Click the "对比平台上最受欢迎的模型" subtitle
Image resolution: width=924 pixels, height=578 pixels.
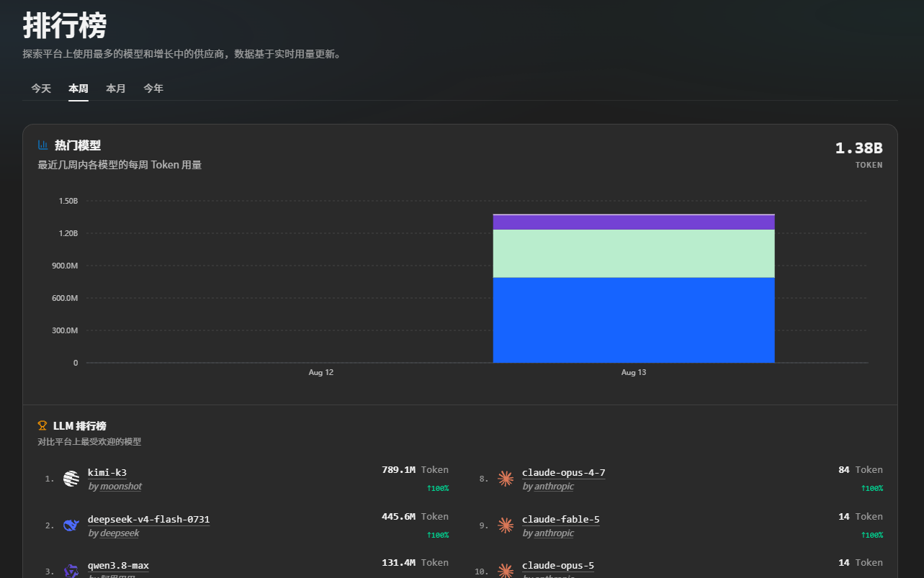89,442
